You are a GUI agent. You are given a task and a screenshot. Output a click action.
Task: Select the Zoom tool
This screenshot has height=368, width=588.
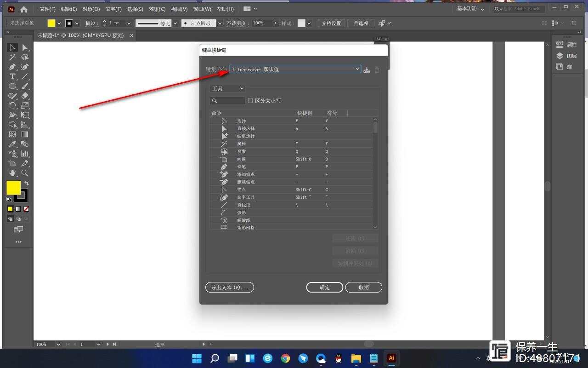[x=25, y=173]
